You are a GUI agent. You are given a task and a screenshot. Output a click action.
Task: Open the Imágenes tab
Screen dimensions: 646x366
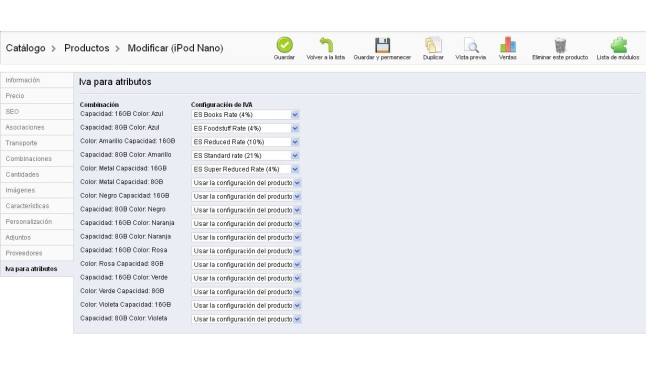click(37, 190)
